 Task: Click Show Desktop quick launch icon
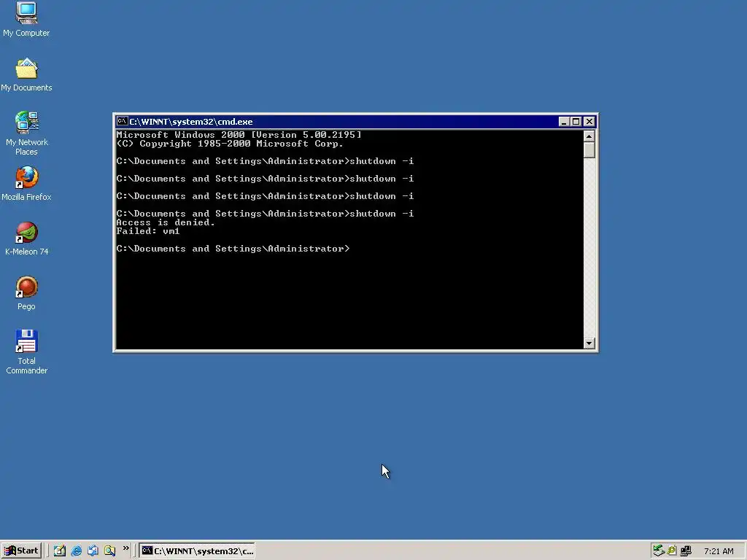pos(60,551)
